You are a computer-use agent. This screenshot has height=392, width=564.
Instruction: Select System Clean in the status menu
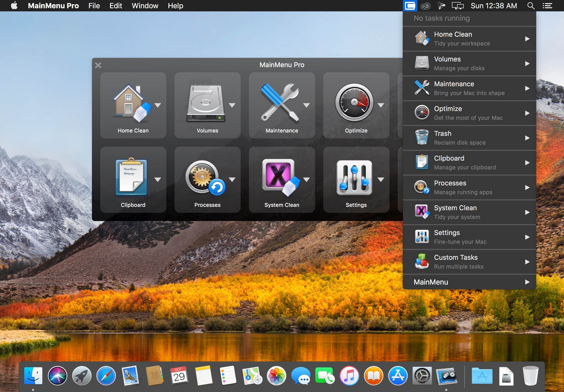click(469, 212)
